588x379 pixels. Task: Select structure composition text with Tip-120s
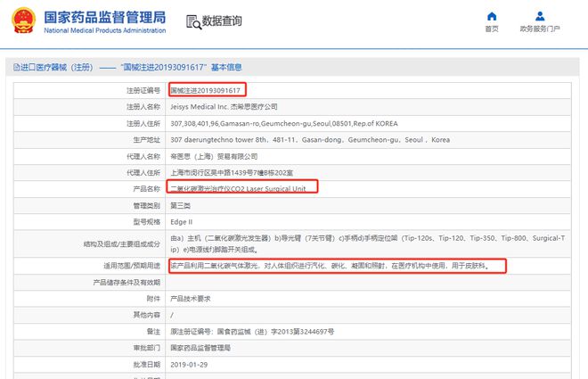pos(367,243)
